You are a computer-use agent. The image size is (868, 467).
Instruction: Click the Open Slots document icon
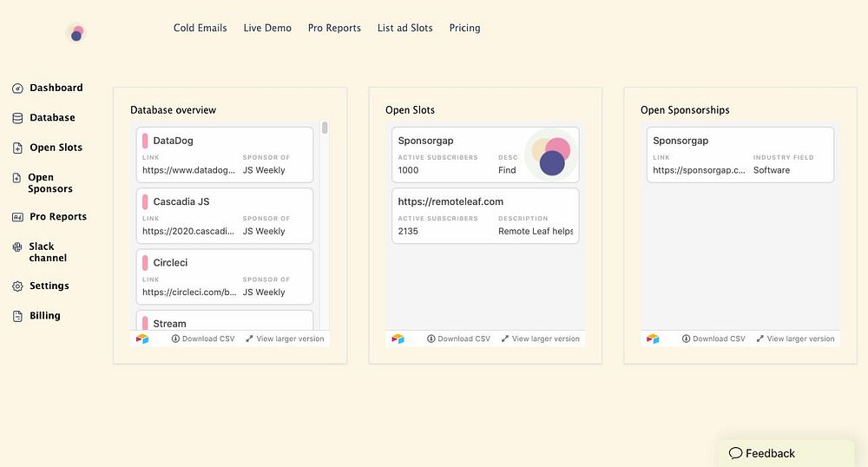17,148
